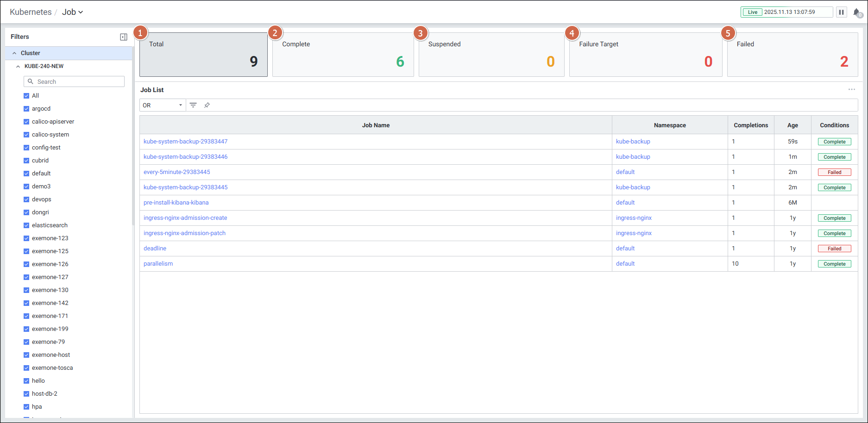Open Job List more options ellipsis

pos(851,89)
